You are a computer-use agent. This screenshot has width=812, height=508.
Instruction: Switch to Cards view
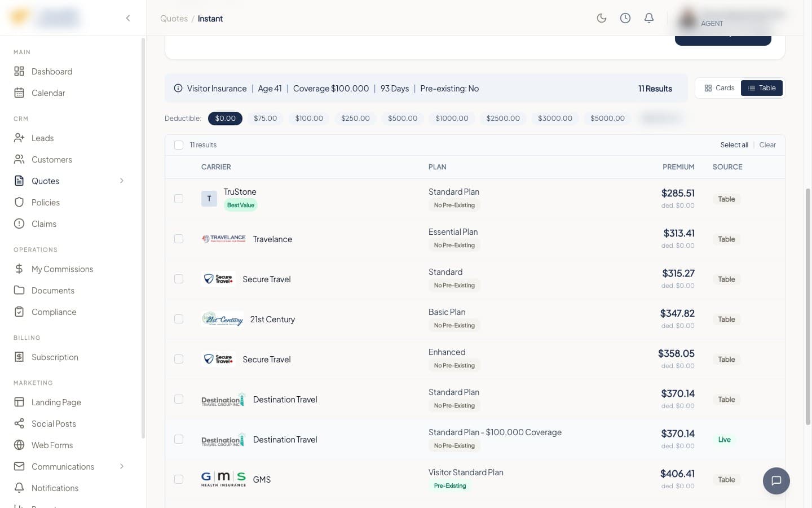click(719, 88)
